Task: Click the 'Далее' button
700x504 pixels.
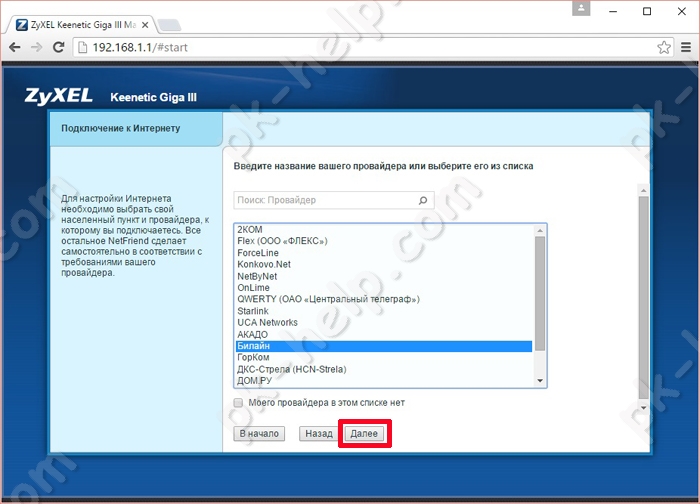Action: 364,433
